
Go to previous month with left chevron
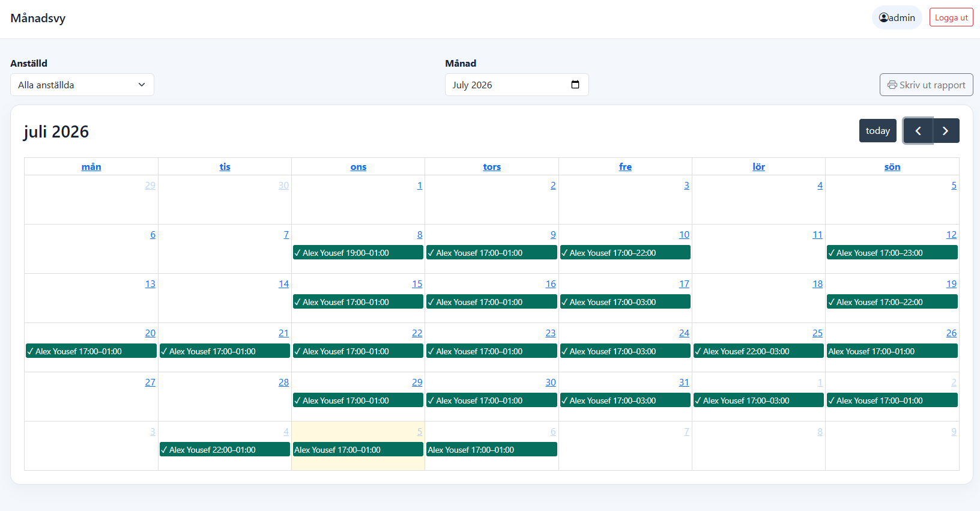pyautogui.click(x=918, y=131)
